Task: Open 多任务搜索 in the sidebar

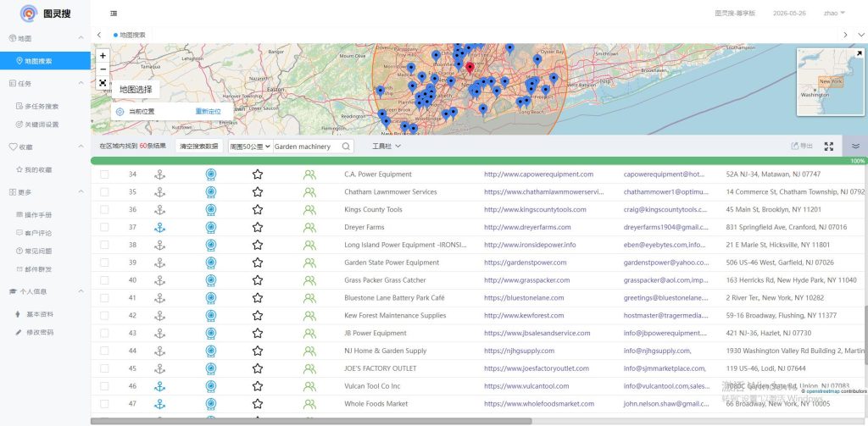Action: (x=42, y=106)
